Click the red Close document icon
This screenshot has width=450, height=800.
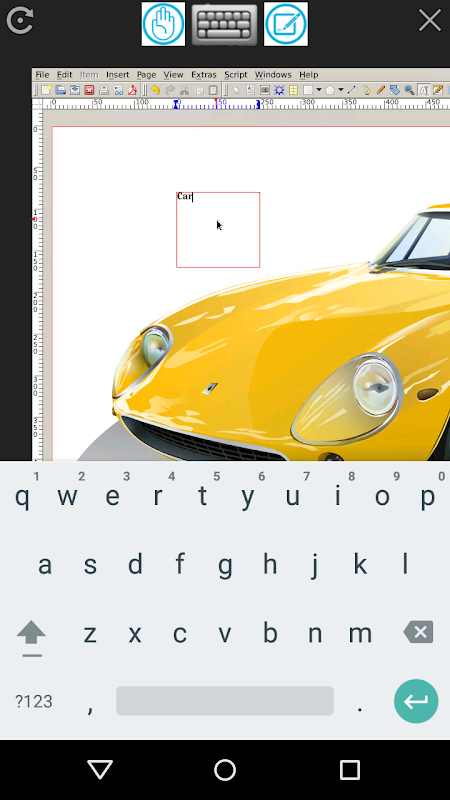(89, 90)
